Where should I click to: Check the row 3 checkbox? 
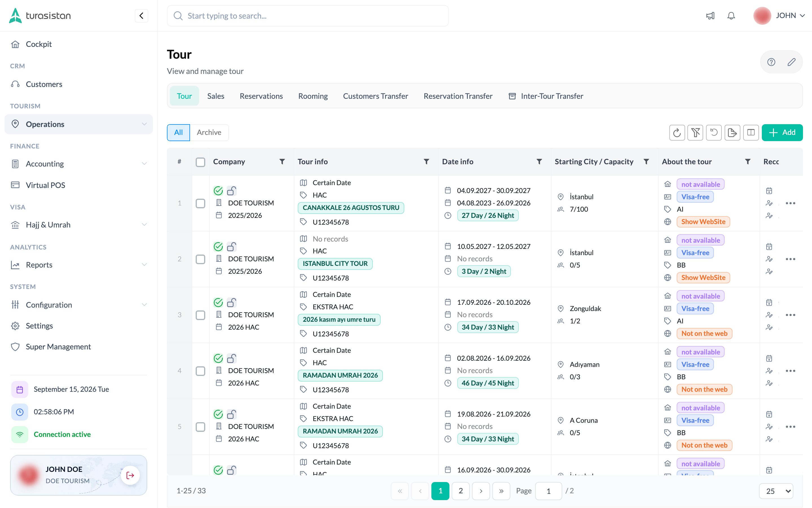[200, 315]
